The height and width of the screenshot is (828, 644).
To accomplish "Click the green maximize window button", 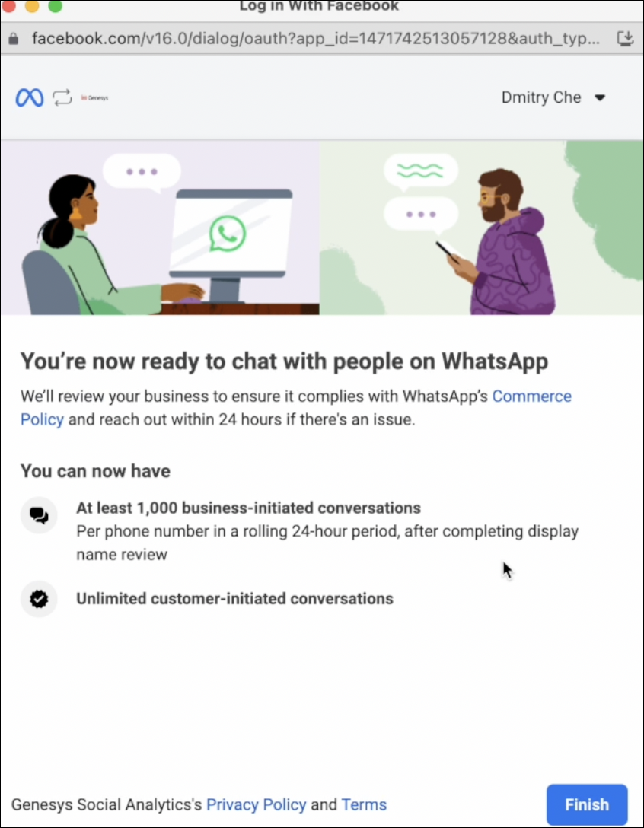I will click(55, 6).
